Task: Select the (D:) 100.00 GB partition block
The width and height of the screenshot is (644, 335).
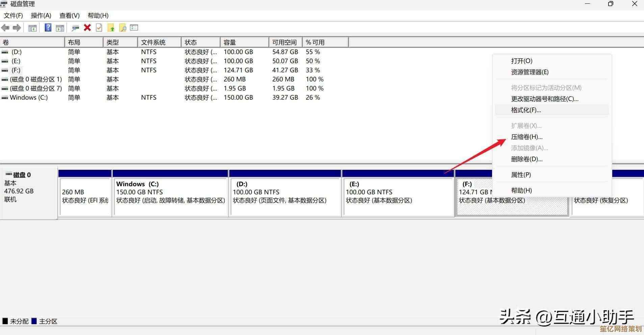Action: (284, 196)
